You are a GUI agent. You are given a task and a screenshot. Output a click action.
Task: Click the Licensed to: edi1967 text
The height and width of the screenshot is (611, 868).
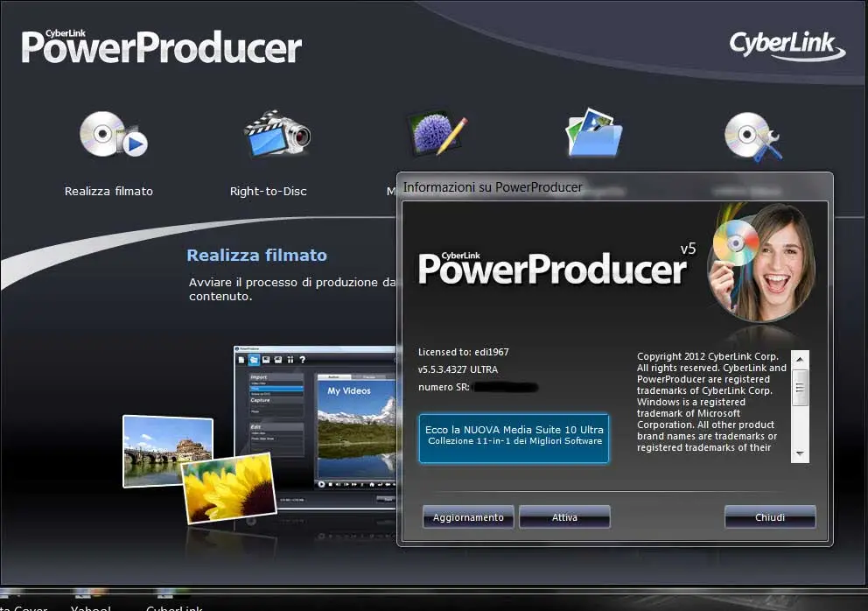464,352
